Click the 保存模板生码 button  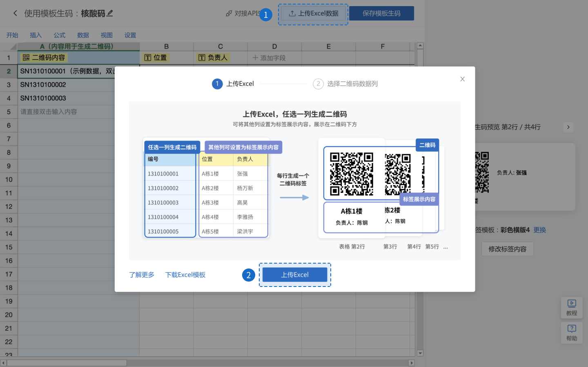[381, 13]
